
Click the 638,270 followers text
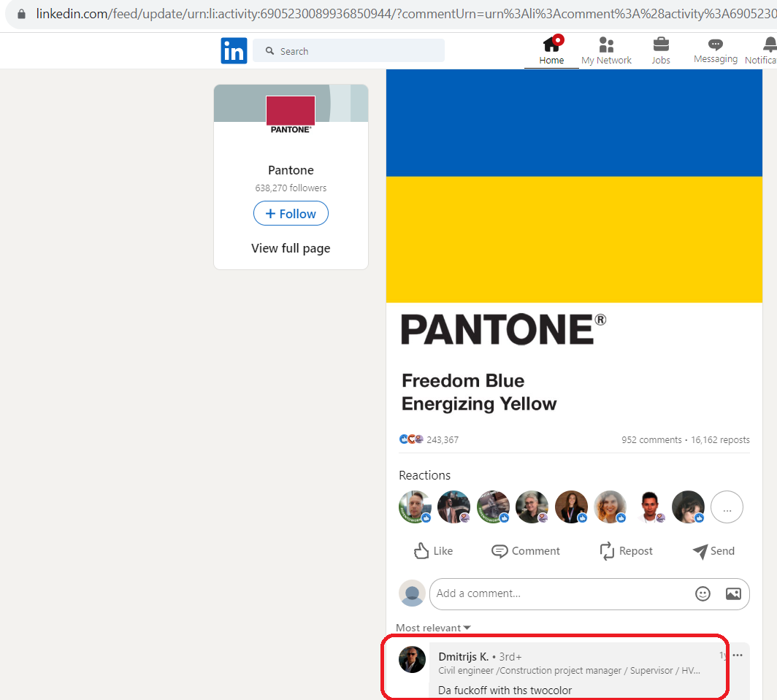pos(291,188)
